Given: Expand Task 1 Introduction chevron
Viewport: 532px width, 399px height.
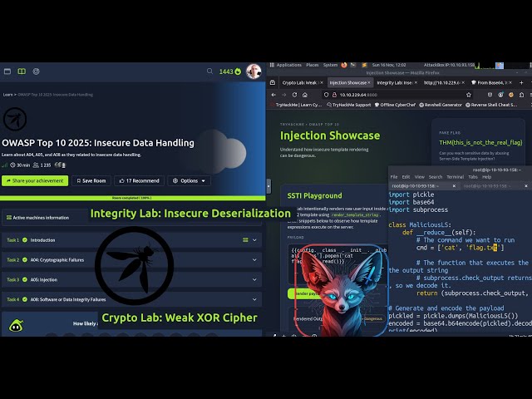Looking at the screenshot, I should coord(254,240).
